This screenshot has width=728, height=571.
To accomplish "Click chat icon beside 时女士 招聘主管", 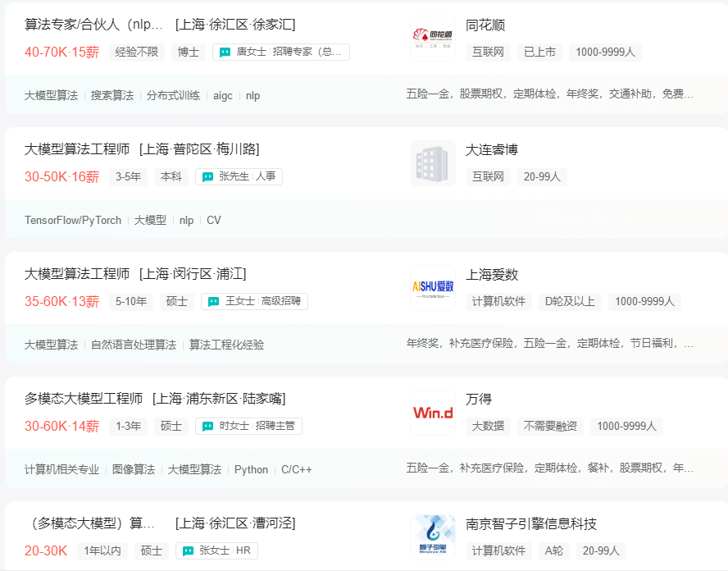I will (207, 426).
